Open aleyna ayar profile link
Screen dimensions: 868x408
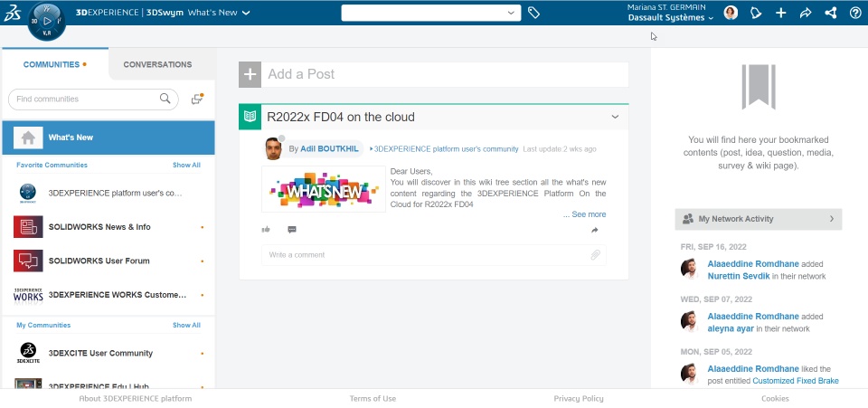pos(731,328)
